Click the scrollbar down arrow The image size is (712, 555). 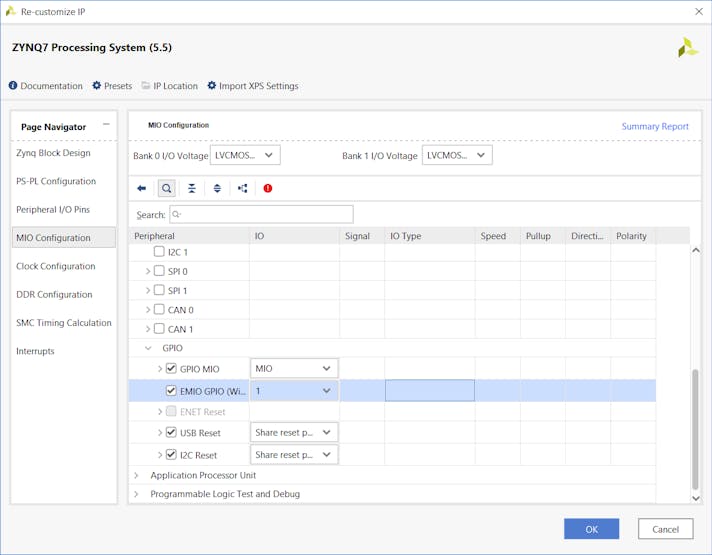[x=696, y=498]
